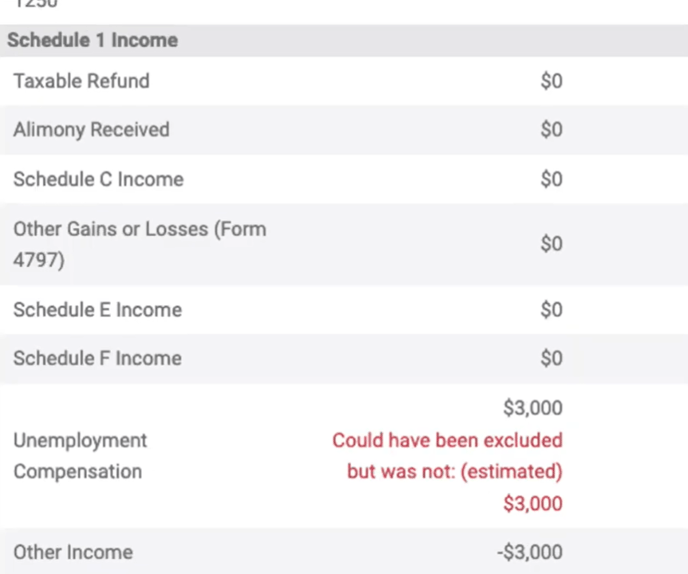Select the Alimony Received label
This screenshot has width=688, height=574.
pyautogui.click(x=91, y=130)
